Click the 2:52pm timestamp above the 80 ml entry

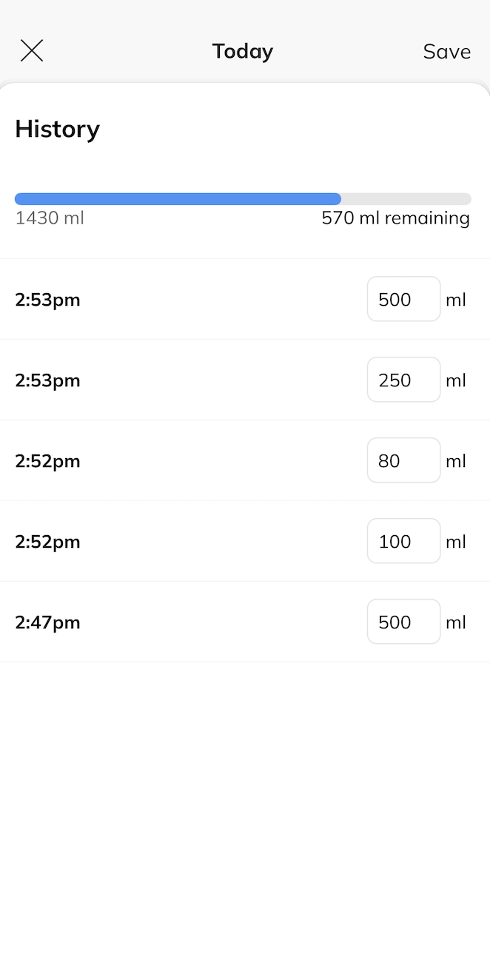coord(47,460)
